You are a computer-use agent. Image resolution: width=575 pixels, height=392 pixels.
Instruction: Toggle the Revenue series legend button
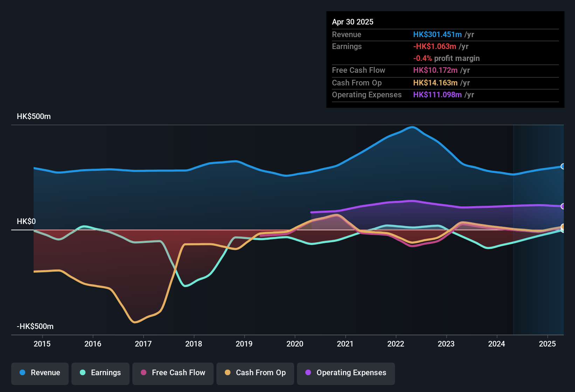point(40,373)
